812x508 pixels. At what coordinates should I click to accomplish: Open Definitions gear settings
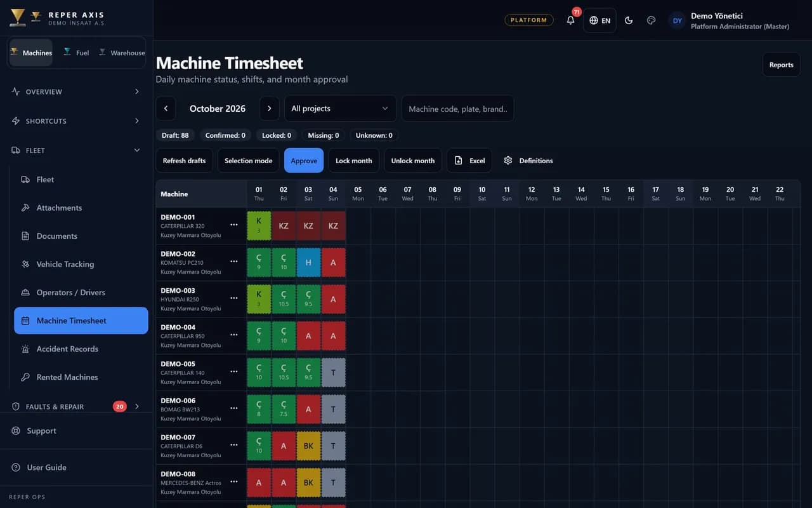tap(528, 161)
